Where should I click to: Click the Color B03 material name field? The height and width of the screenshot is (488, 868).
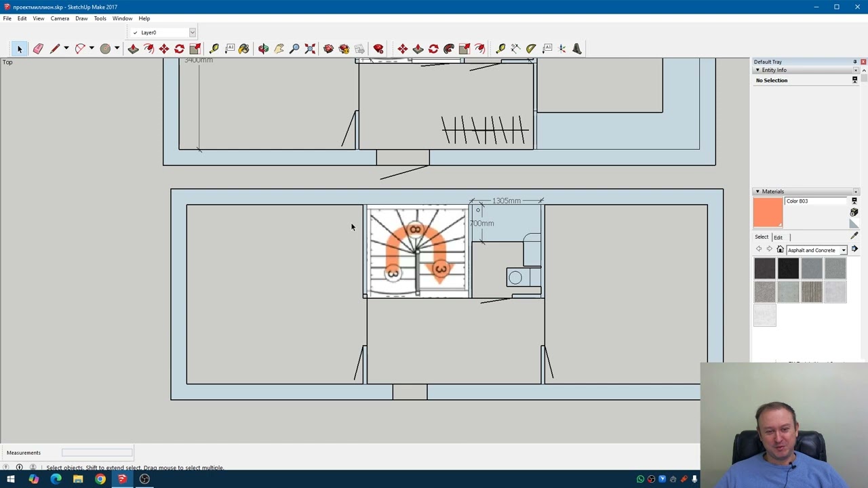click(816, 201)
